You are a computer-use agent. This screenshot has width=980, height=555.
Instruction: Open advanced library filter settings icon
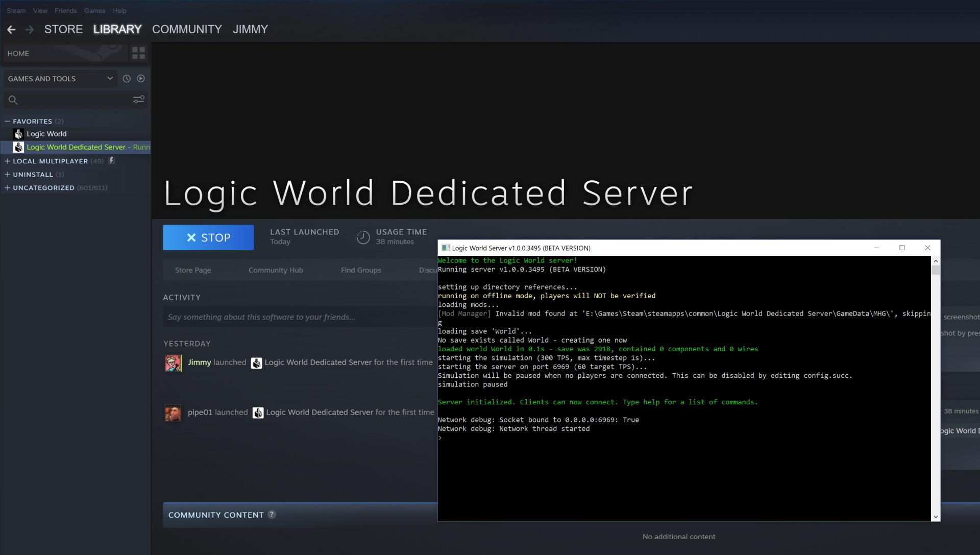click(138, 100)
